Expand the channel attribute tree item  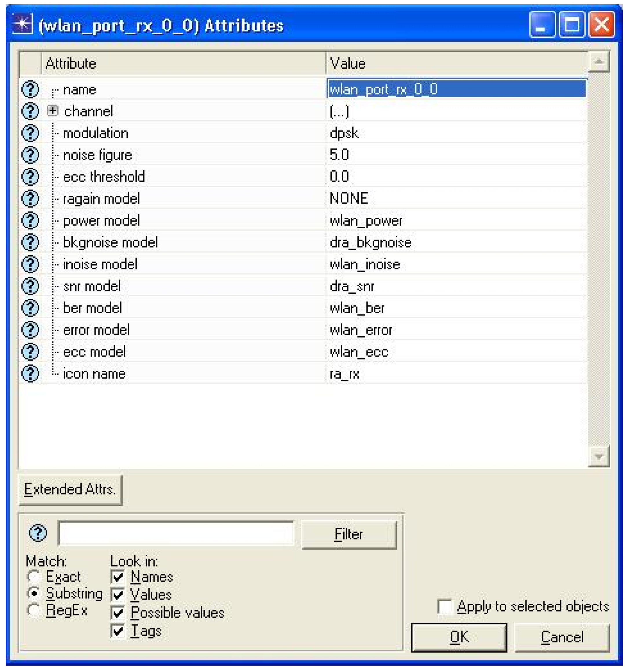point(52,111)
